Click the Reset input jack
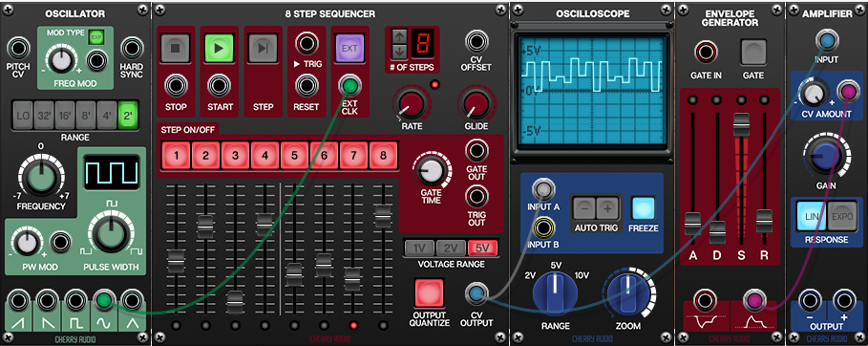The width and height of the screenshot is (868, 346). pos(307,86)
